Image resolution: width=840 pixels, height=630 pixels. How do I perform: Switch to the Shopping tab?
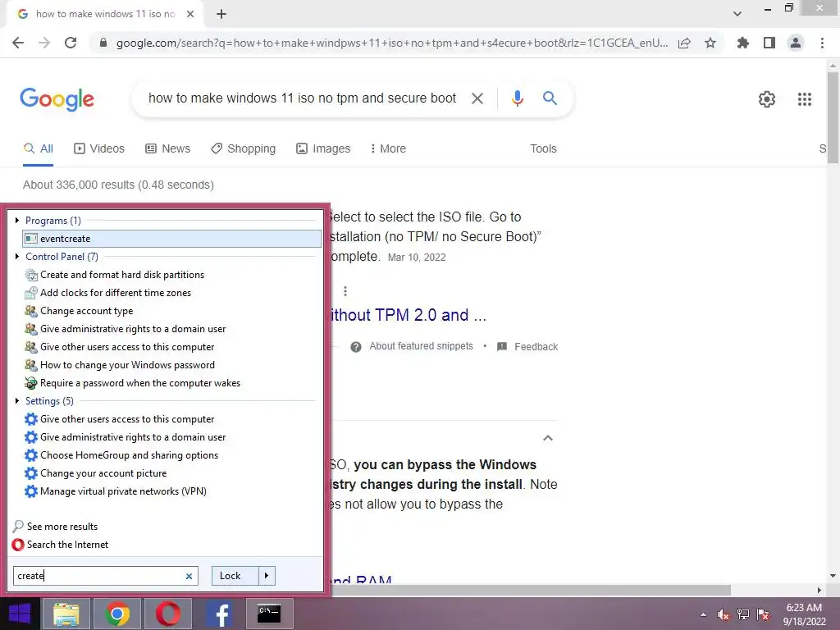click(243, 148)
